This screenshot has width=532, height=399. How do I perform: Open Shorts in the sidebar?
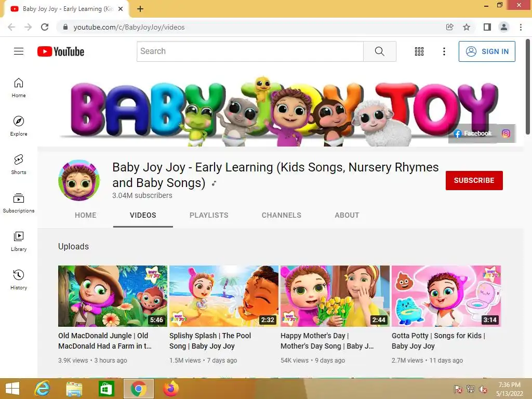coord(19,165)
